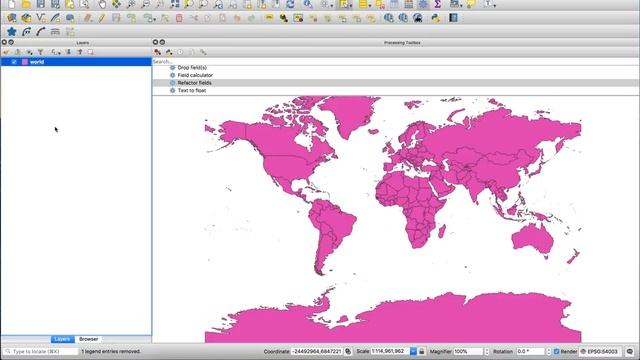Click the Processing Toolbox search field
Screen dimensions: 640x360
(x=396, y=62)
